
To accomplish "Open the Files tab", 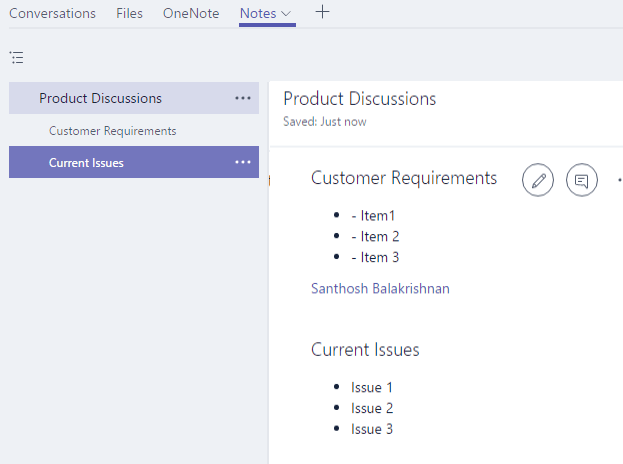I will pyautogui.click(x=129, y=14).
